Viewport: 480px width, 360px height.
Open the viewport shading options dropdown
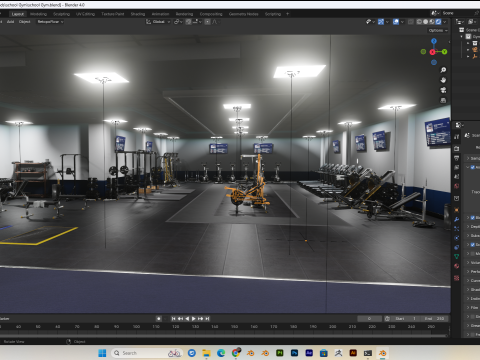(445, 22)
